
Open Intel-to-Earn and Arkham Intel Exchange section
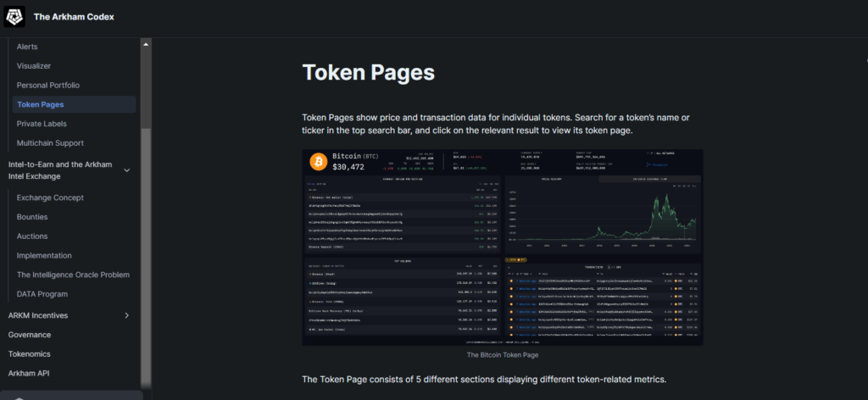pyautogui.click(x=60, y=170)
